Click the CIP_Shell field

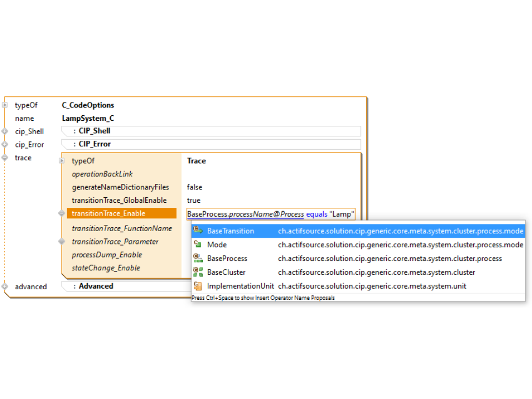click(x=211, y=131)
